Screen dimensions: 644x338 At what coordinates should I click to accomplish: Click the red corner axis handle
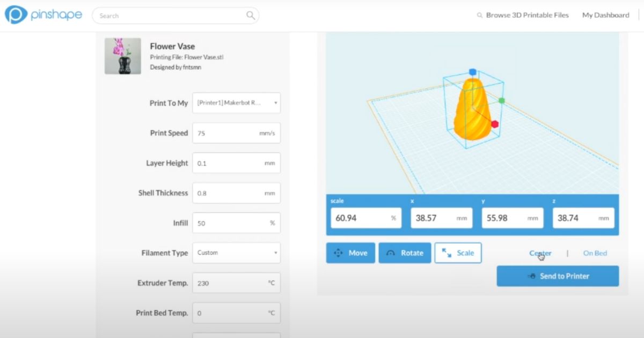point(494,124)
